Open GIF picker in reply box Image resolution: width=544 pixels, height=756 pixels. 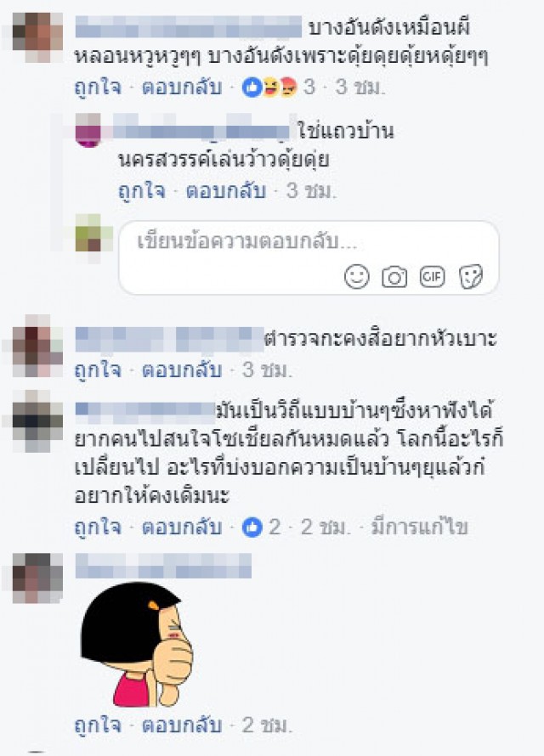(432, 277)
